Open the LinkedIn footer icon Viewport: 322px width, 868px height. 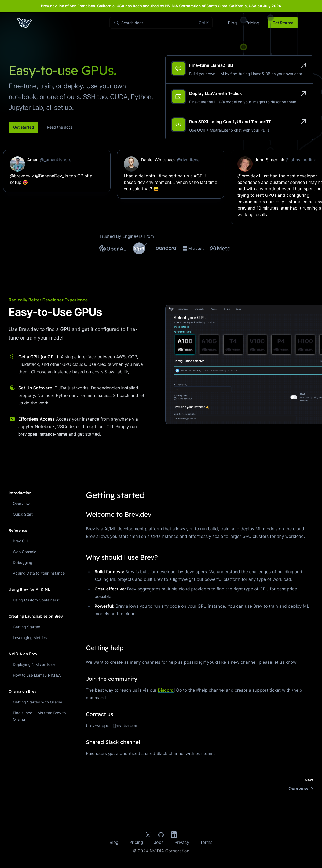[174, 835]
